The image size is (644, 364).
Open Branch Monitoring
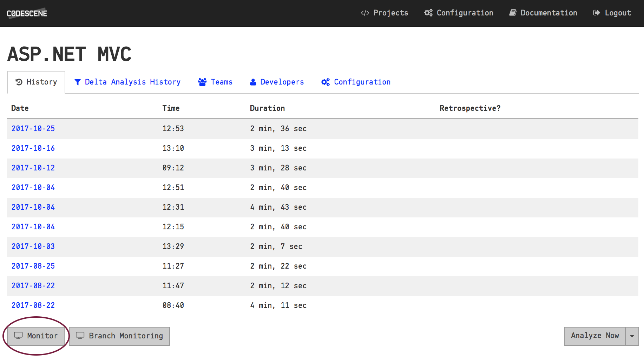[x=119, y=336]
